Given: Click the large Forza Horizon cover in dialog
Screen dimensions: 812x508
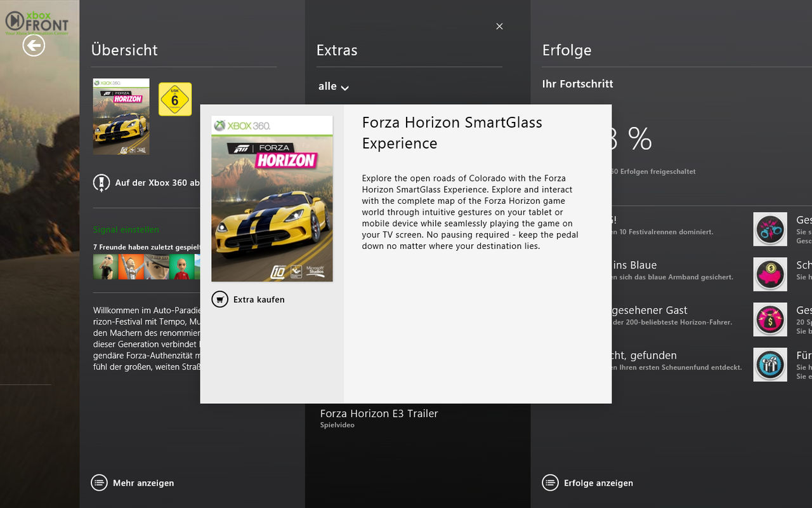Looking at the screenshot, I should (272, 199).
